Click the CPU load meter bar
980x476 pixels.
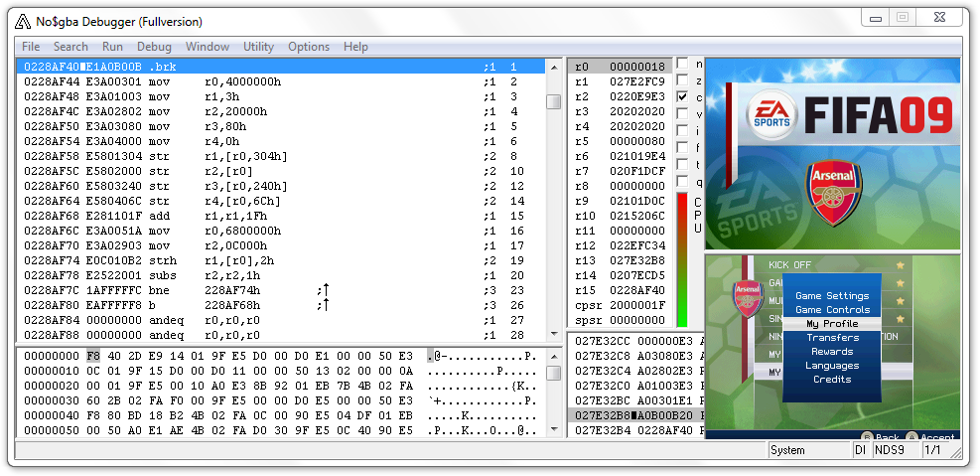682,259
